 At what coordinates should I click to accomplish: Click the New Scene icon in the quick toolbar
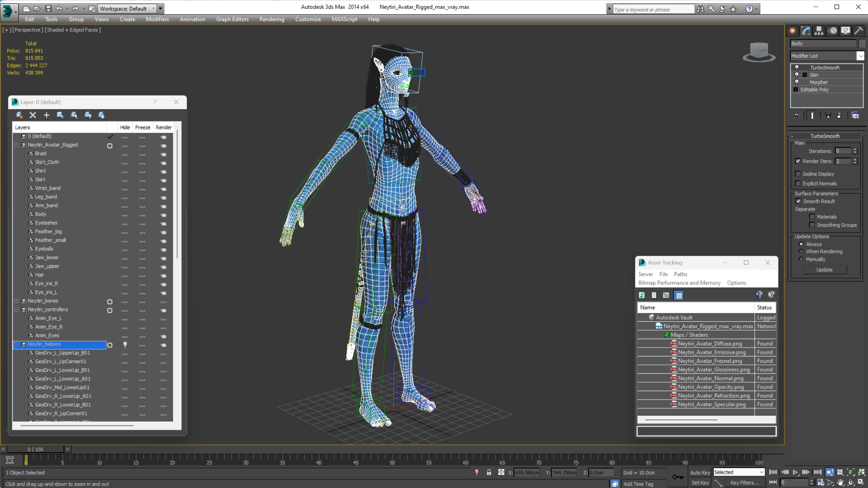tap(26, 9)
